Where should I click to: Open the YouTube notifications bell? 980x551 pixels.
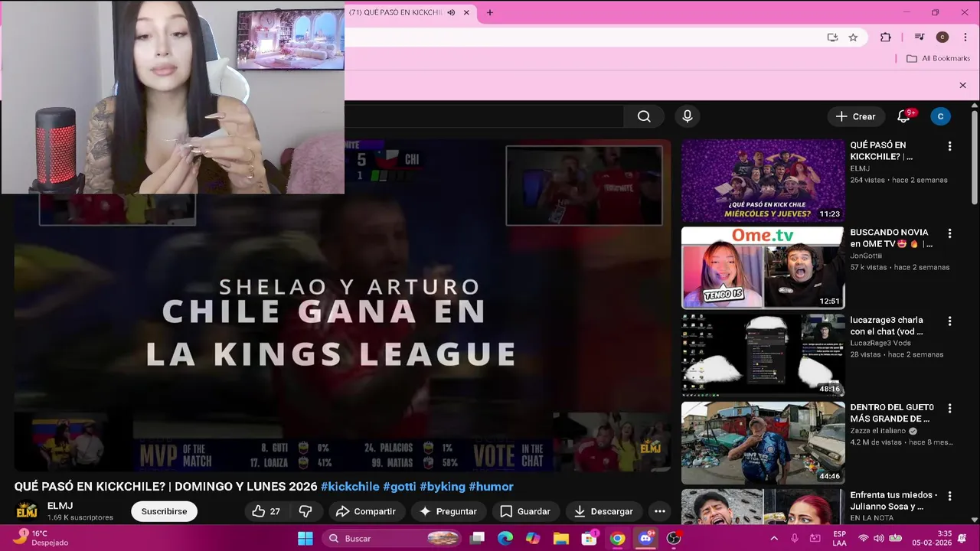pos(903,116)
